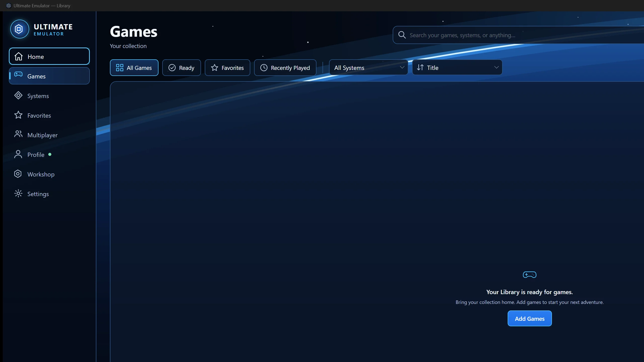Image resolution: width=644 pixels, height=362 pixels.
Task: Focus the games search field
Action: point(518,35)
